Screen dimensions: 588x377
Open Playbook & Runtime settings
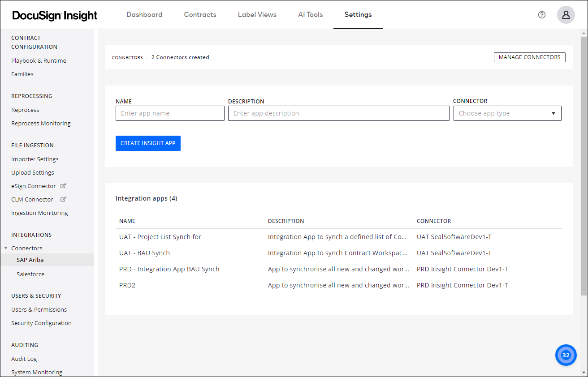[x=39, y=60]
